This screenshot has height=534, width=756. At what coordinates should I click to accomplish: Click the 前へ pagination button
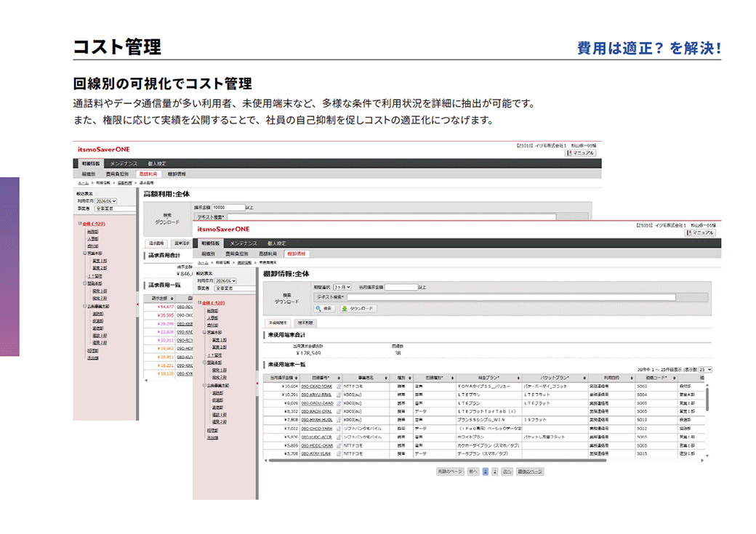coord(473,472)
